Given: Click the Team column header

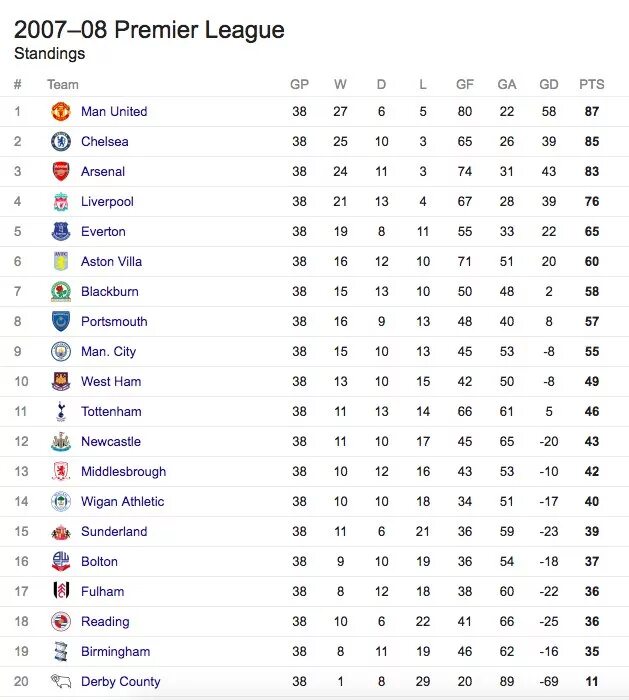Looking at the screenshot, I should (63, 84).
